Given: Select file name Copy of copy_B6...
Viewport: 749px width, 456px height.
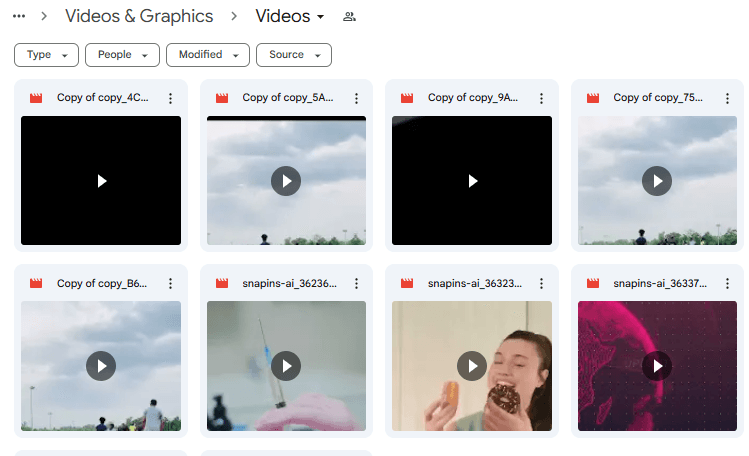Looking at the screenshot, I should point(102,283).
